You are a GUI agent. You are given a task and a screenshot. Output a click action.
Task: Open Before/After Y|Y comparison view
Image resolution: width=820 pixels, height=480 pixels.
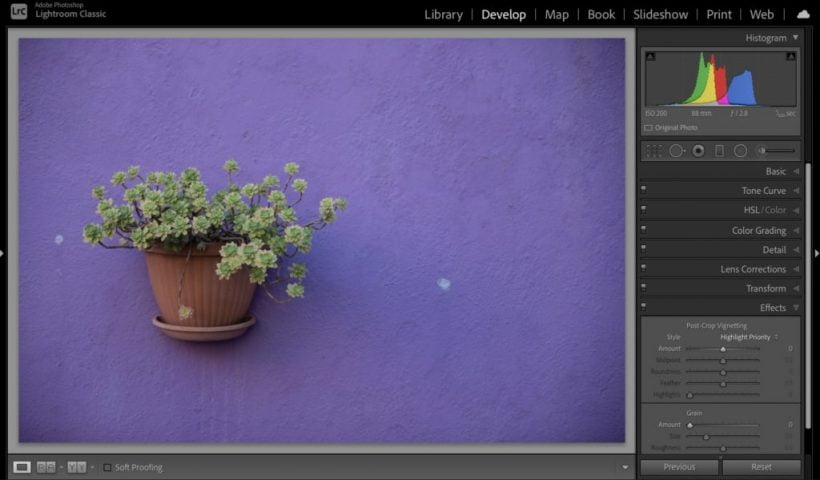[76, 467]
